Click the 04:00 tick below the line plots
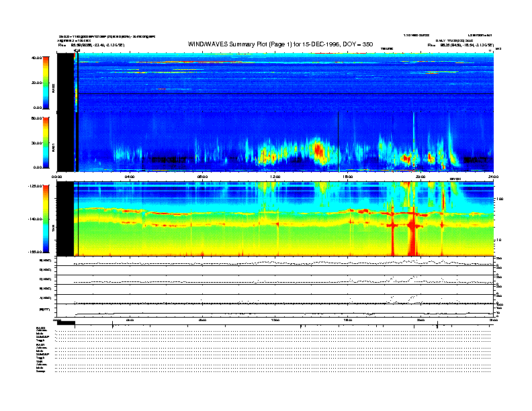Image resolution: width=532 pixels, height=411 pixels. (130, 320)
